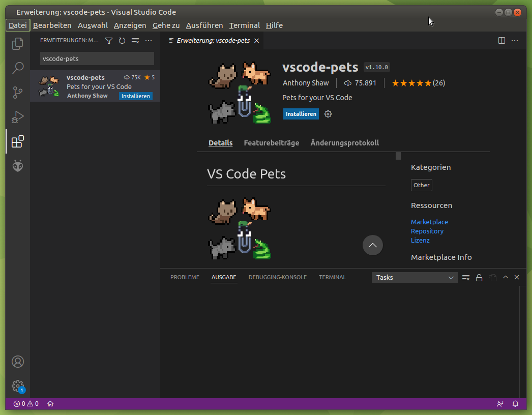
Task: Switch to the Details tab
Action: click(221, 143)
